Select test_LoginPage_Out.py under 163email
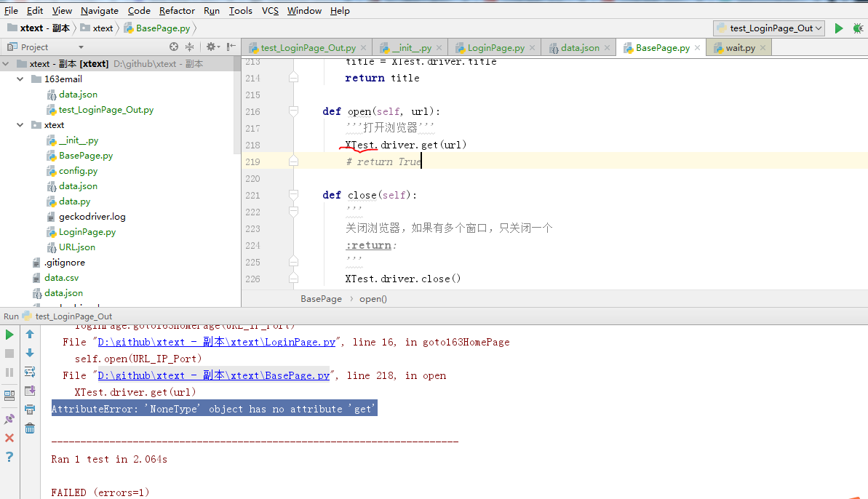 (x=105, y=110)
